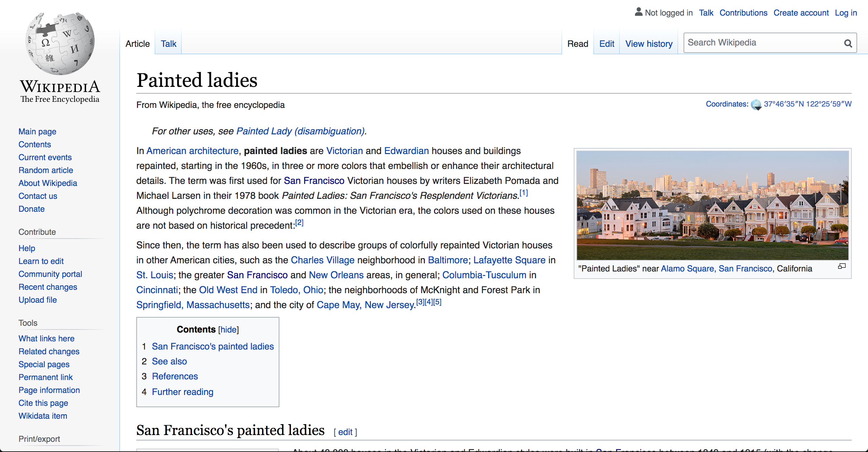Click the user icon near Not logged in

pyautogui.click(x=638, y=12)
